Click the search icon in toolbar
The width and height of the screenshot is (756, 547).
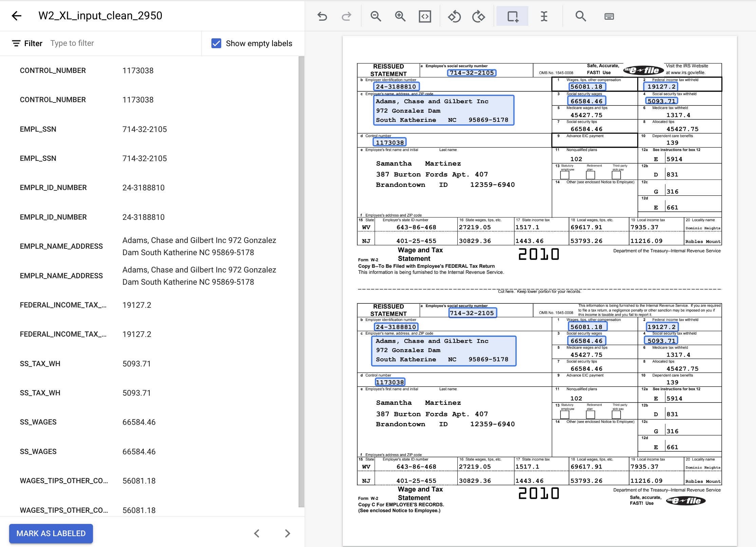coord(580,16)
